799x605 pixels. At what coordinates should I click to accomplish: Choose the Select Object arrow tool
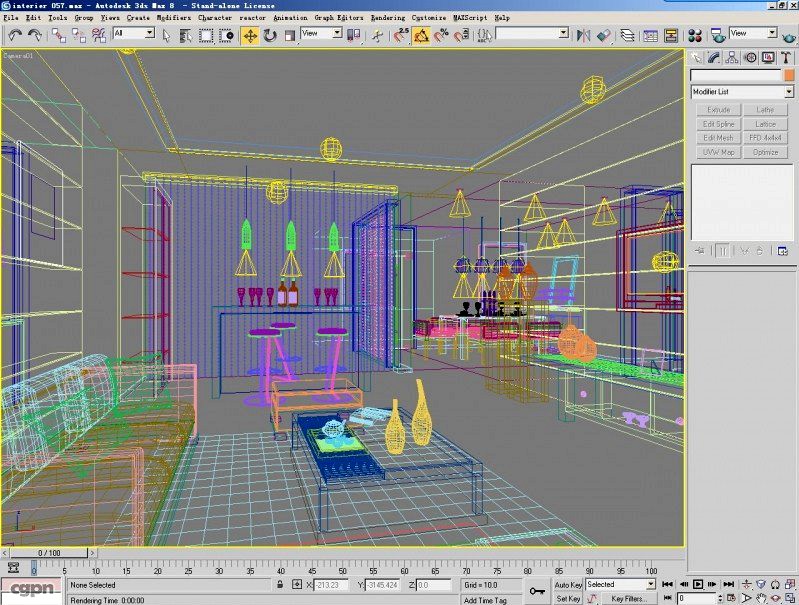pyautogui.click(x=166, y=36)
